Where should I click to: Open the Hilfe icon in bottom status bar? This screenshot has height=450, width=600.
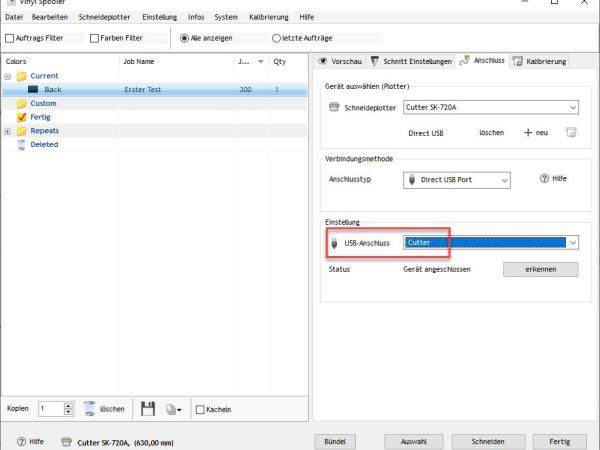point(21,441)
